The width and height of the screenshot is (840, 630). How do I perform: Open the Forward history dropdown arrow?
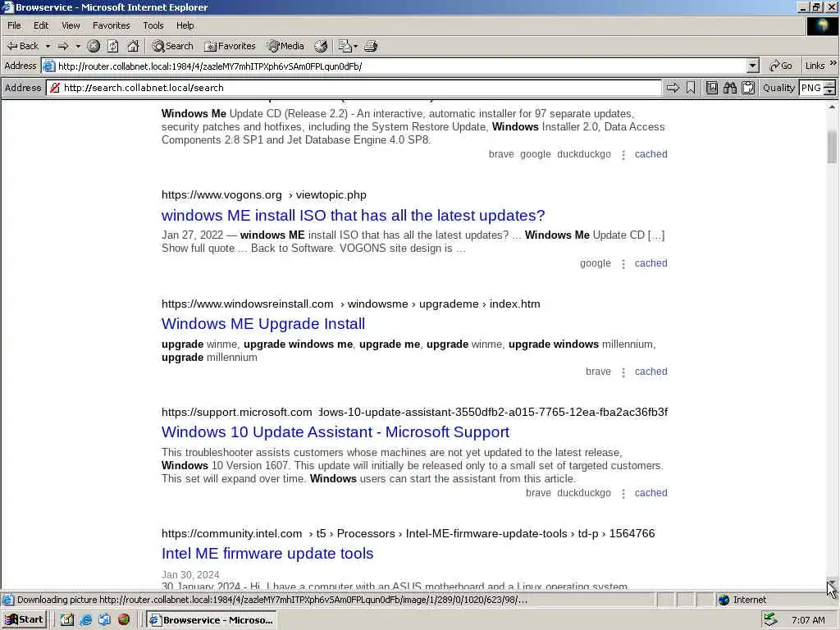78,46
